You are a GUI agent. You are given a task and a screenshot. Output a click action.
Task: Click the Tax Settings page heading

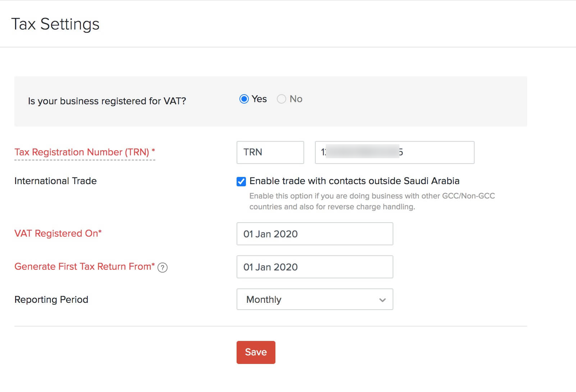pyautogui.click(x=56, y=24)
